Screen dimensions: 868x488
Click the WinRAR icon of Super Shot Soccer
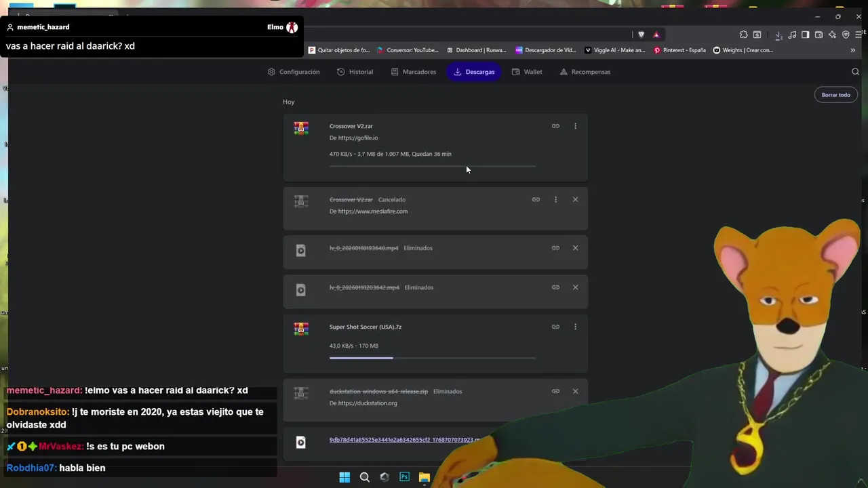click(301, 329)
